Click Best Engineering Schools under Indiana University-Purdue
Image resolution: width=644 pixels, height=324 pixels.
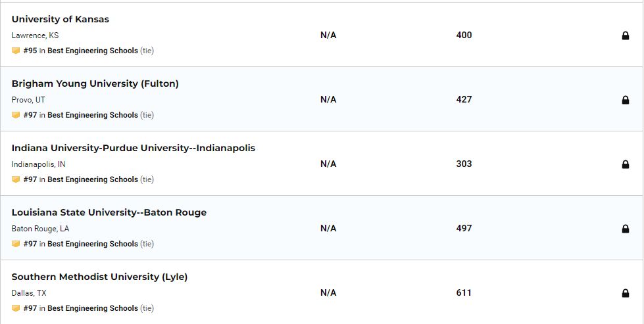click(x=93, y=179)
